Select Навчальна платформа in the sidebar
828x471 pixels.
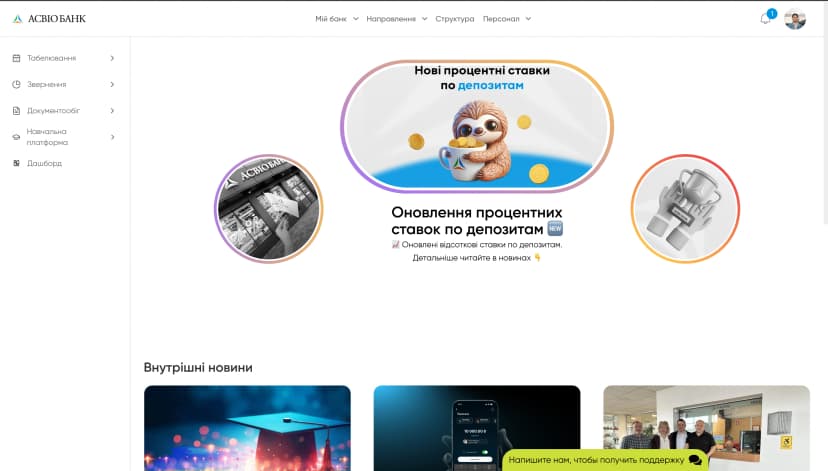(x=47, y=137)
